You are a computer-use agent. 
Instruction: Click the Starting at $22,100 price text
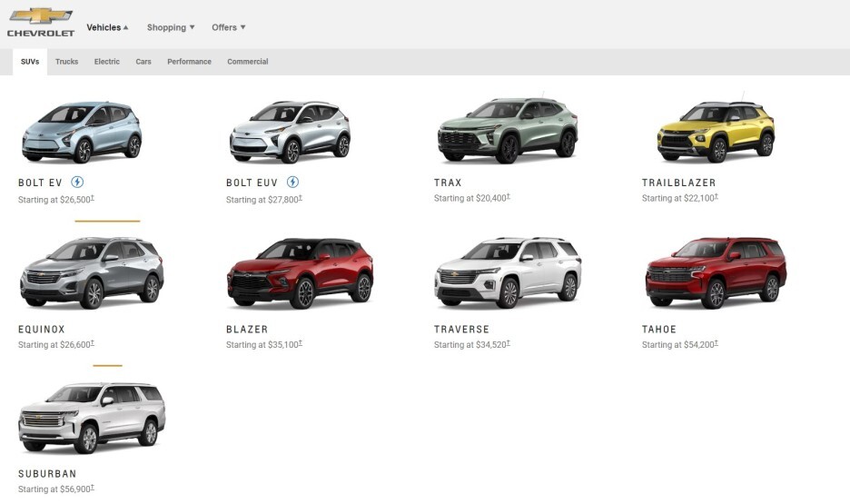[x=680, y=198]
